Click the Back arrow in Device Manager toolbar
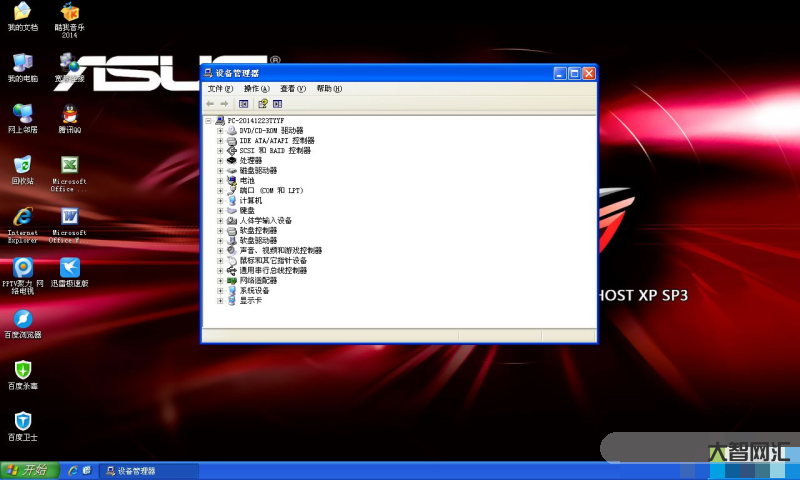800x480 pixels. [x=210, y=103]
